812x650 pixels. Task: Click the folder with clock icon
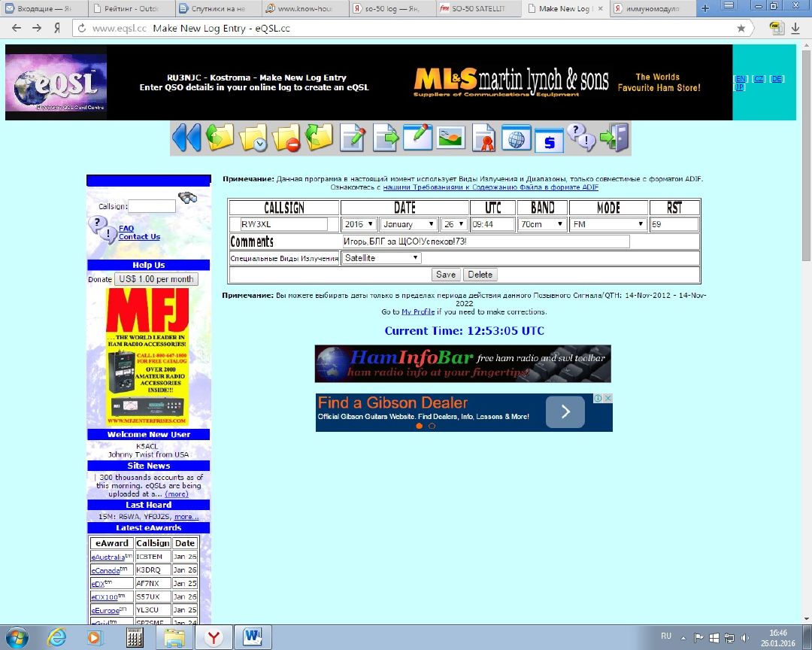(253, 138)
